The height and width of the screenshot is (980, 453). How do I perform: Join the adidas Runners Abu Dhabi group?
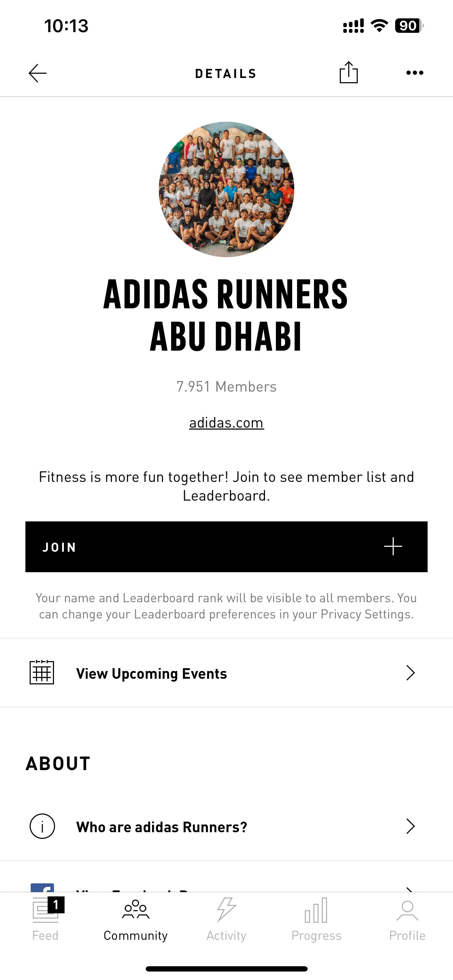226,547
